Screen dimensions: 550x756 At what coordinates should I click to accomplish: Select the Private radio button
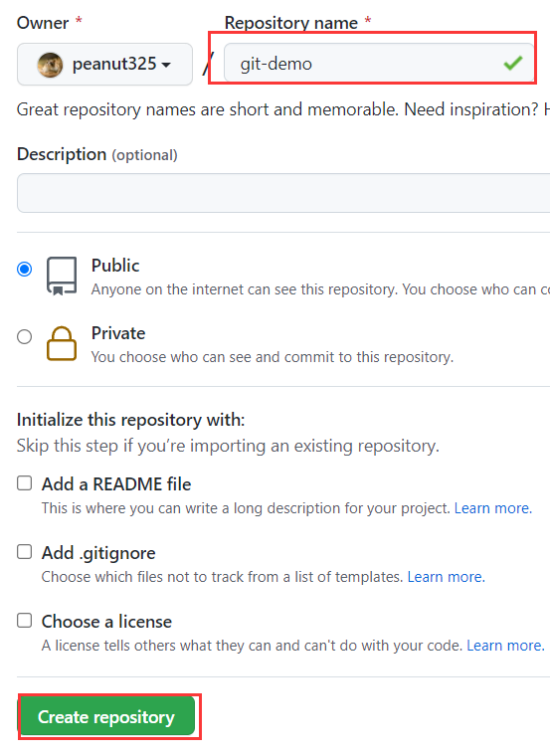coord(25,336)
